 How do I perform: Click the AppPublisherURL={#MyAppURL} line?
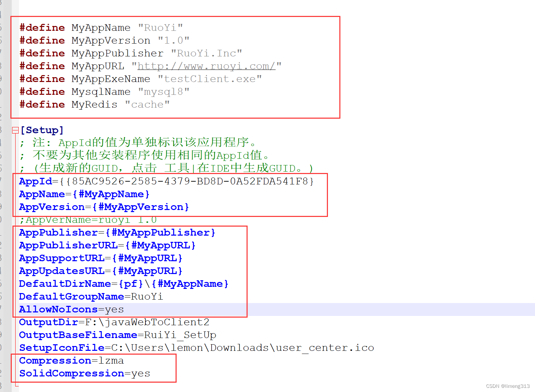pos(107,245)
